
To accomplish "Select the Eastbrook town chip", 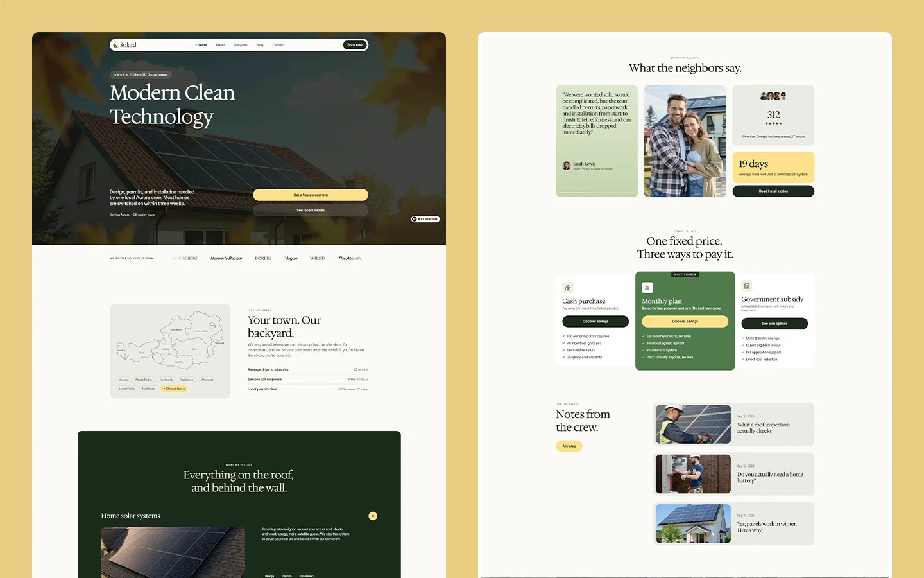I will tap(166, 380).
